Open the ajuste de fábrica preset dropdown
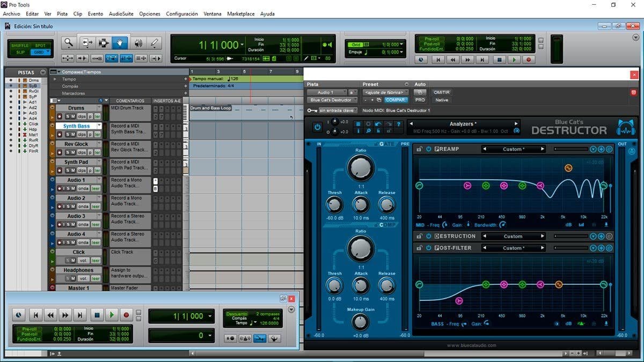644x362 pixels. 385,92
